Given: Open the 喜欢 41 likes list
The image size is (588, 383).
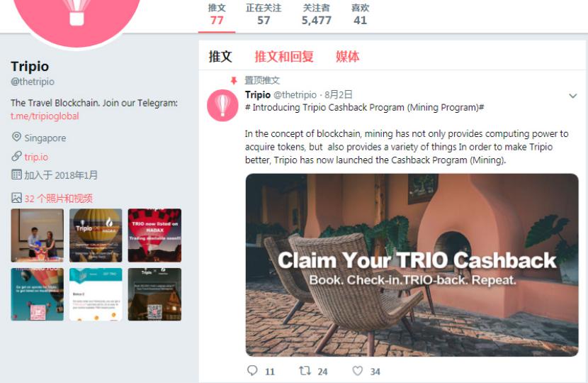Looking at the screenshot, I should (x=361, y=14).
